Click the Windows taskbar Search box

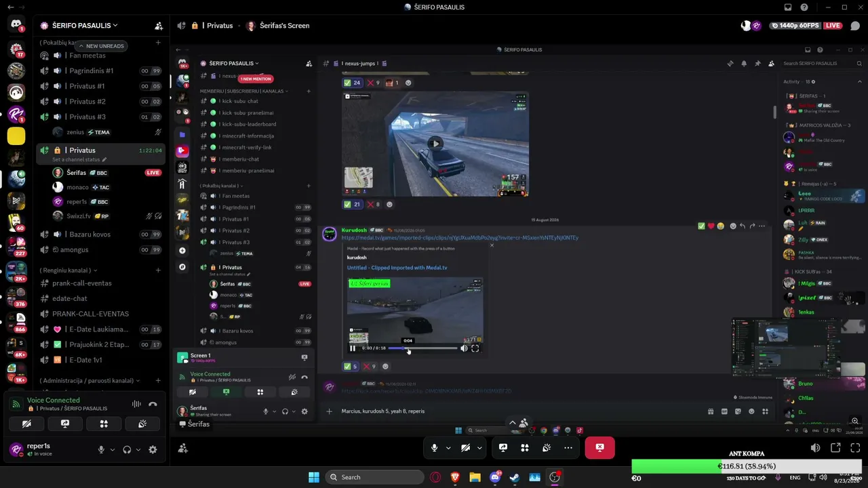pyautogui.click(x=375, y=477)
